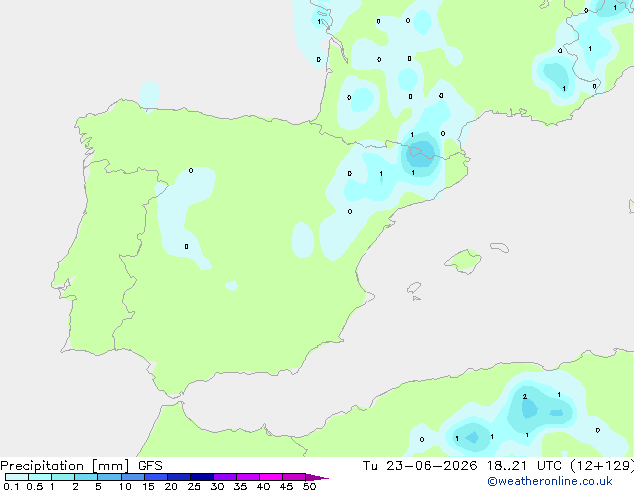This screenshot has width=634, height=490.
Task: Click Mallorca island on the map
Action: point(463,261)
